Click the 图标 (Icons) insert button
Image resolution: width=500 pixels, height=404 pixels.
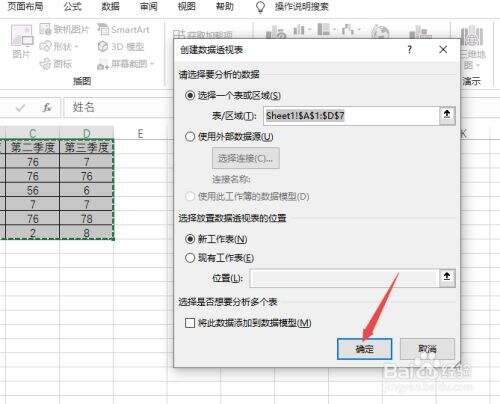pos(55,63)
